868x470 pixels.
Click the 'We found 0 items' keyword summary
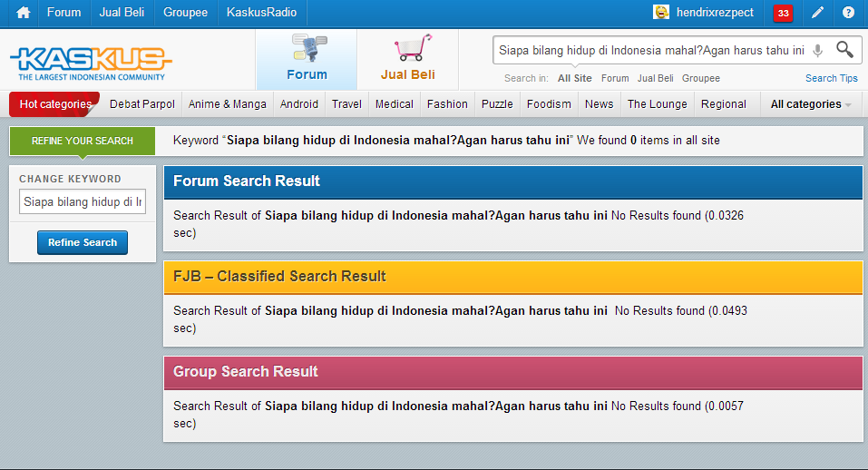(x=446, y=141)
